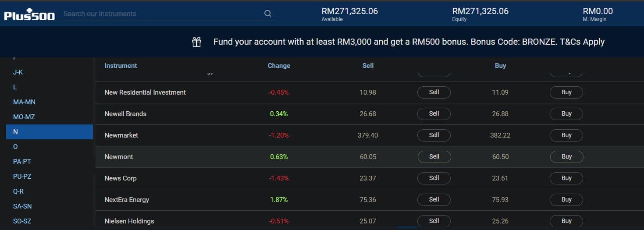Click Newmont's 0.63% change value
This screenshot has height=230, width=644.
click(279, 157)
